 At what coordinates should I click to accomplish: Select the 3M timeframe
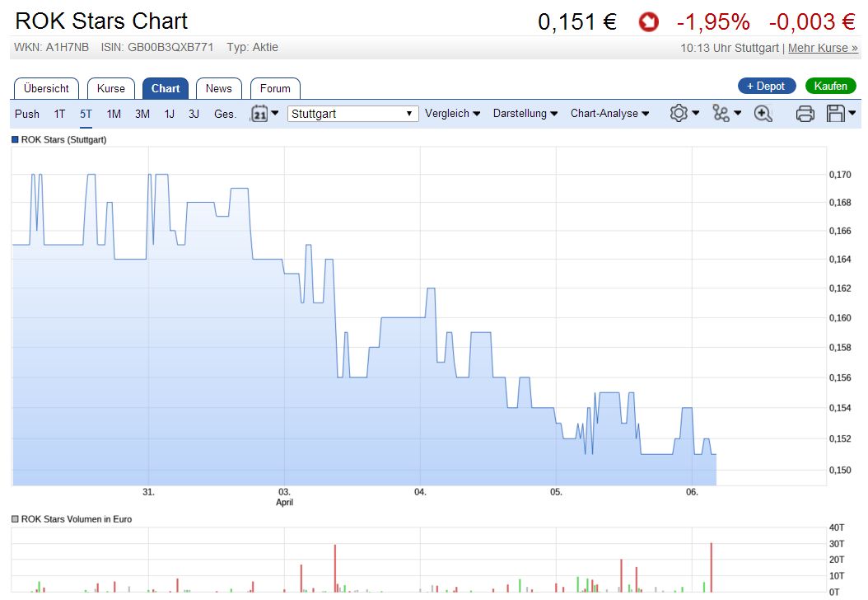[142, 114]
